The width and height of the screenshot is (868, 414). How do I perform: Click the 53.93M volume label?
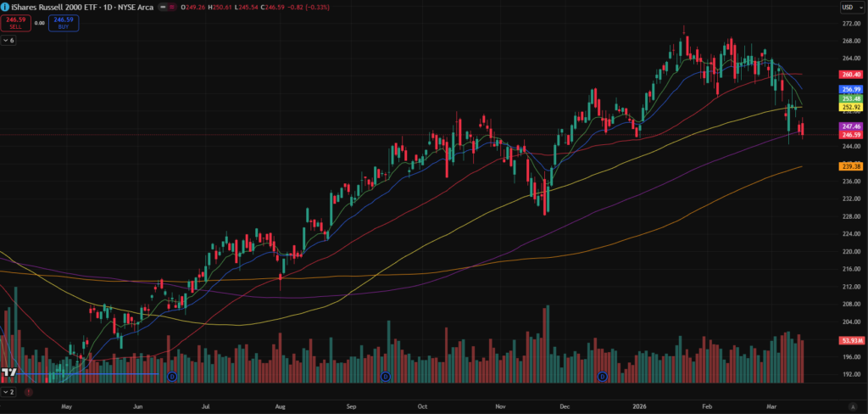(x=850, y=340)
